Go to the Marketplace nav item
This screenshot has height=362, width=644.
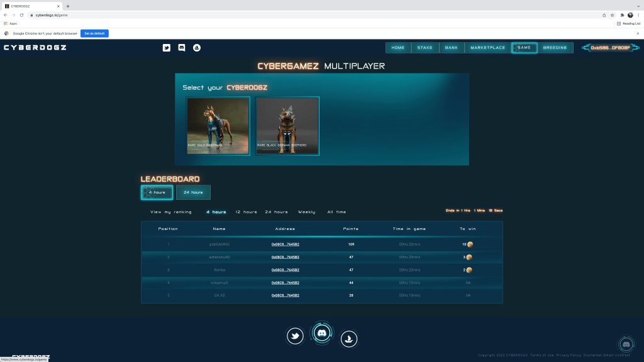488,48
